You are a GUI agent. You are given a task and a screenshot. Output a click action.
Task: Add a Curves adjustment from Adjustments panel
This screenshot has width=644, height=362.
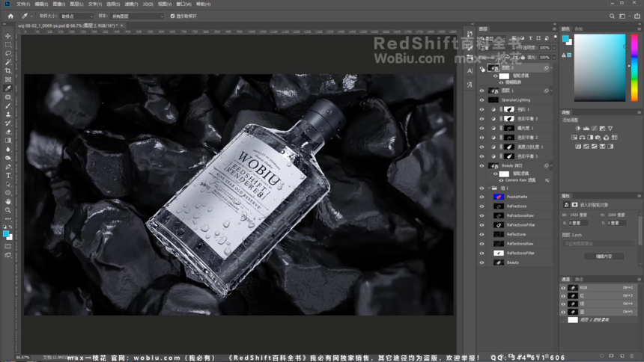tap(595, 129)
